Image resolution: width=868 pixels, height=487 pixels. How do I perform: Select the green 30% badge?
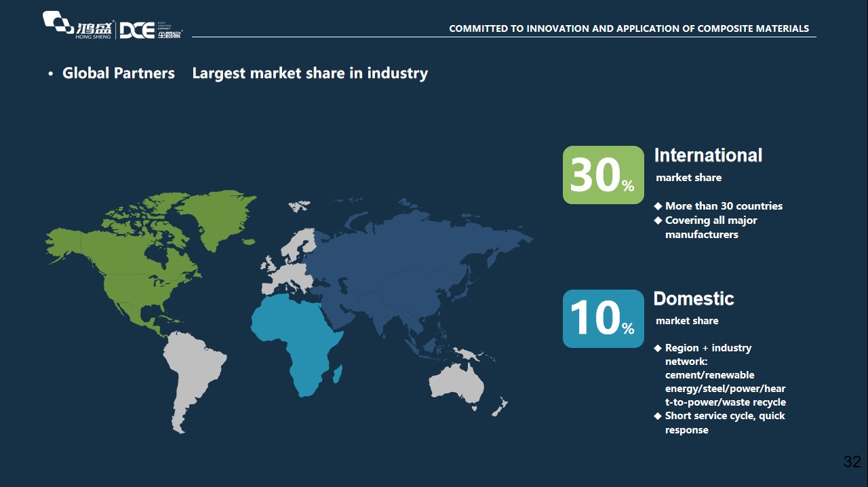point(603,175)
